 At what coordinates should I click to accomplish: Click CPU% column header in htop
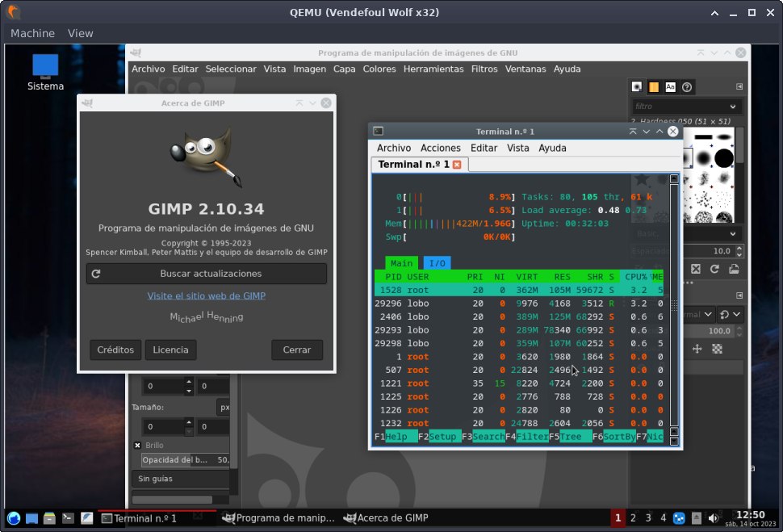[636, 276]
